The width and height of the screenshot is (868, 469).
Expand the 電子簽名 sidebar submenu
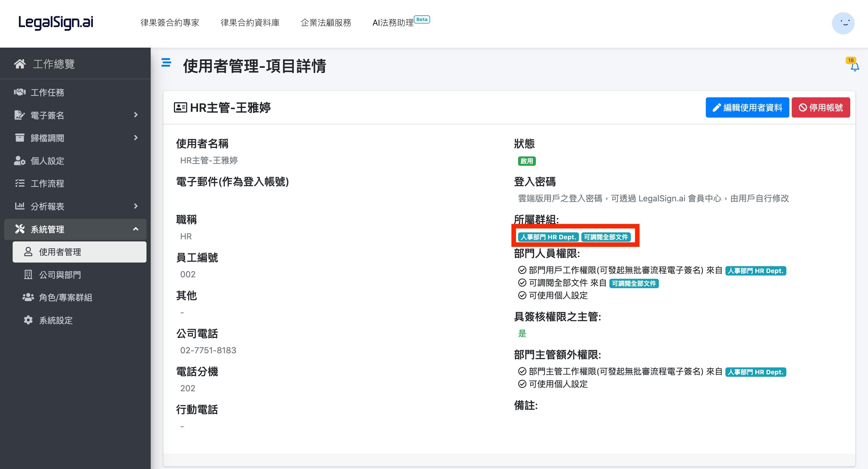click(136, 115)
